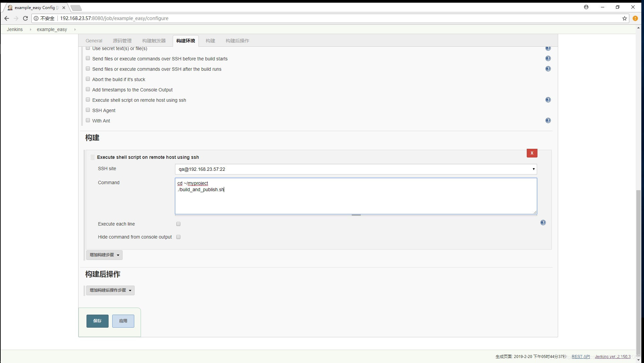This screenshot has height=363, width=644.
Task: Open help icon for 'Use secret text(s) or file(s)'
Action: pos(548,48)
